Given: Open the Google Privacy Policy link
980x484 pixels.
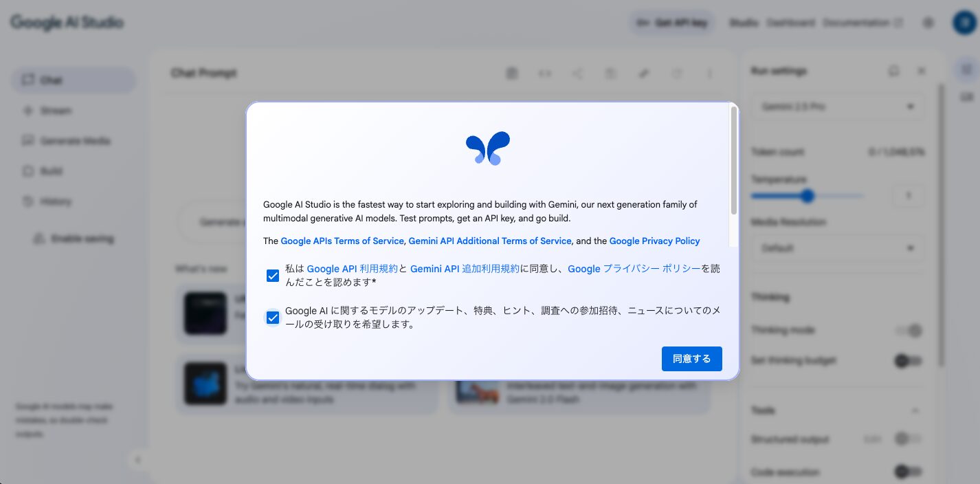Looking at the screenshot, I should coord(654,241).
